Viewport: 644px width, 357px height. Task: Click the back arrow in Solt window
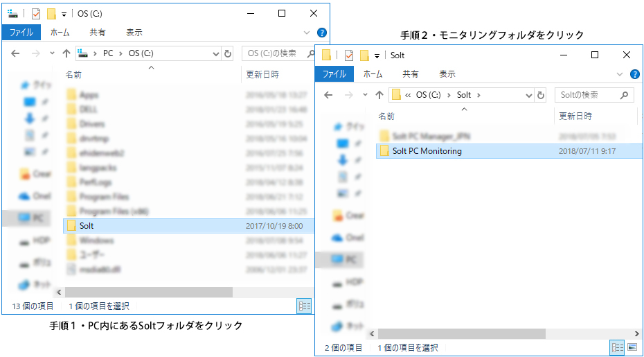pyautogui.click(x=328, y=95)
